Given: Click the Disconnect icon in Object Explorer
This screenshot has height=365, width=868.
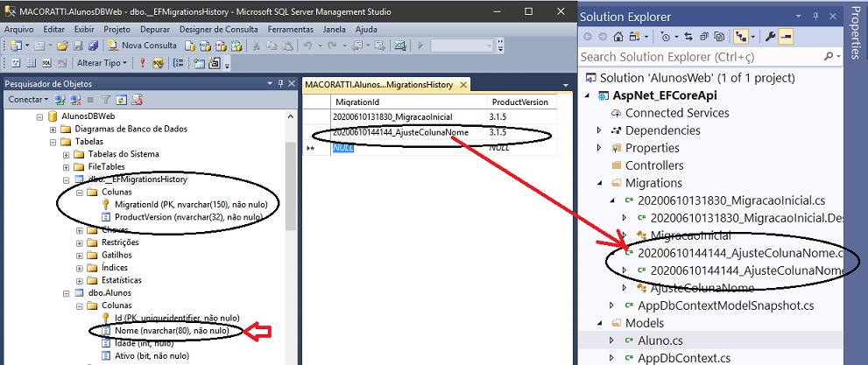Looking at the screenshot, I should (x=75, y=100).
